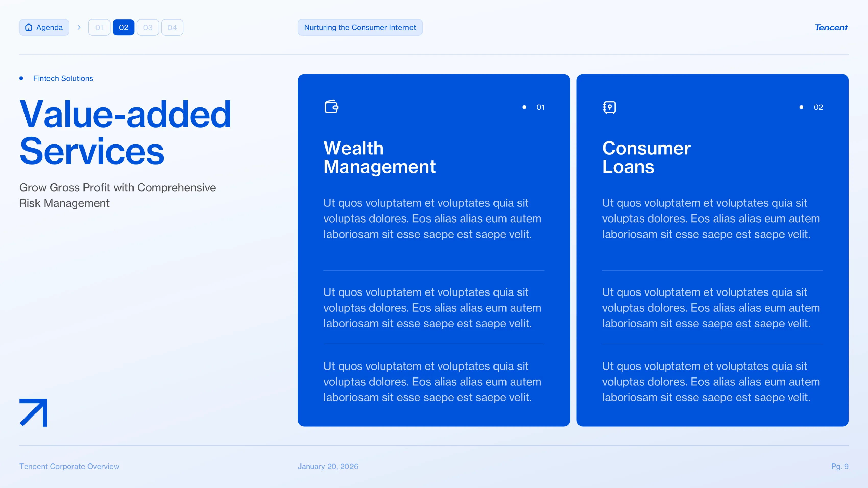Click Nurturing the Consumer Internet pill
Viewport: 868px width, 488px height.
click(x=360, y=27)
